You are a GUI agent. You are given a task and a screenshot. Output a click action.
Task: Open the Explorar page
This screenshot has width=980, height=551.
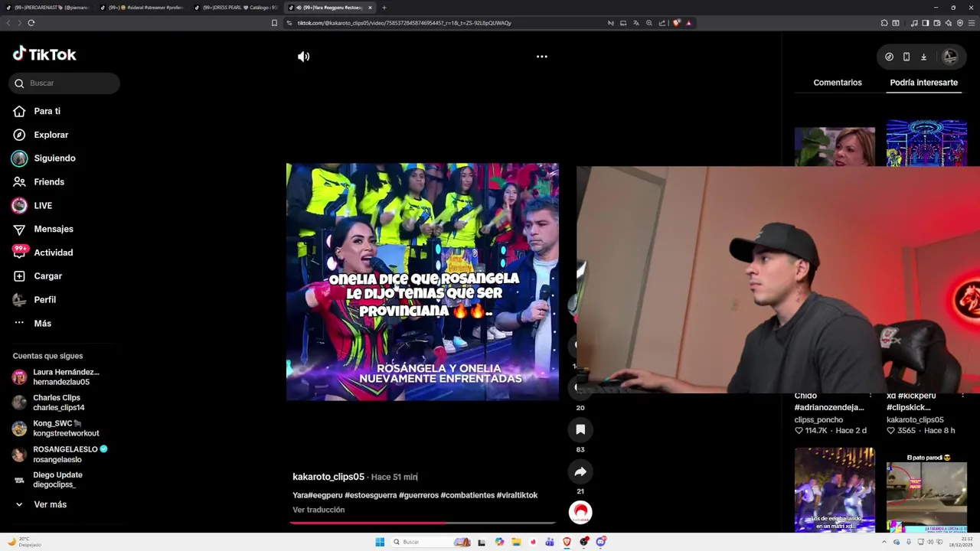point(51,135)
